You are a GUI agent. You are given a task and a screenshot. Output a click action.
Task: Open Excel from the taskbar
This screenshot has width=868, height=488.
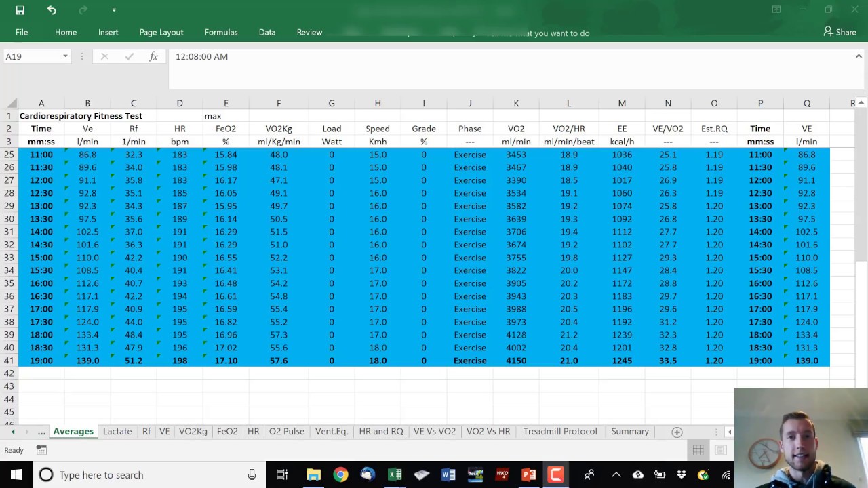point(395,474)
